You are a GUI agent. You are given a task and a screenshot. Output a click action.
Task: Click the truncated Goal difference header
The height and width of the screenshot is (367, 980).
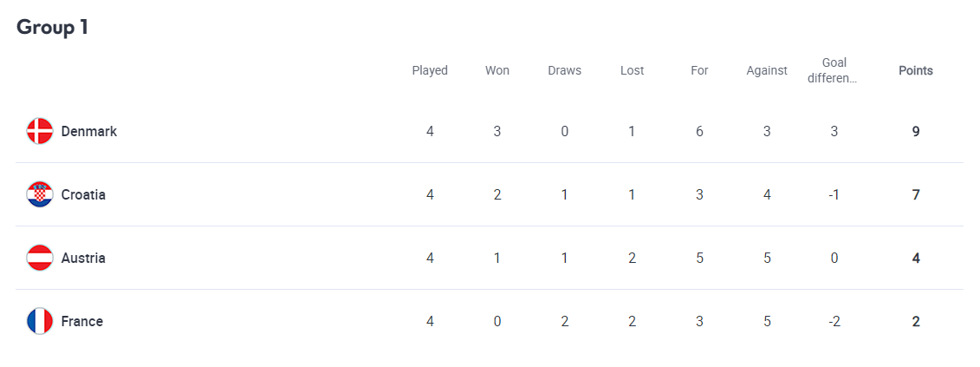point(834,70)
